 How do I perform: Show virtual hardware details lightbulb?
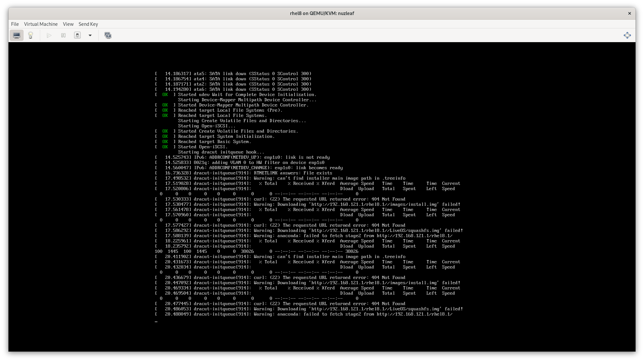[x=31, y=35]
